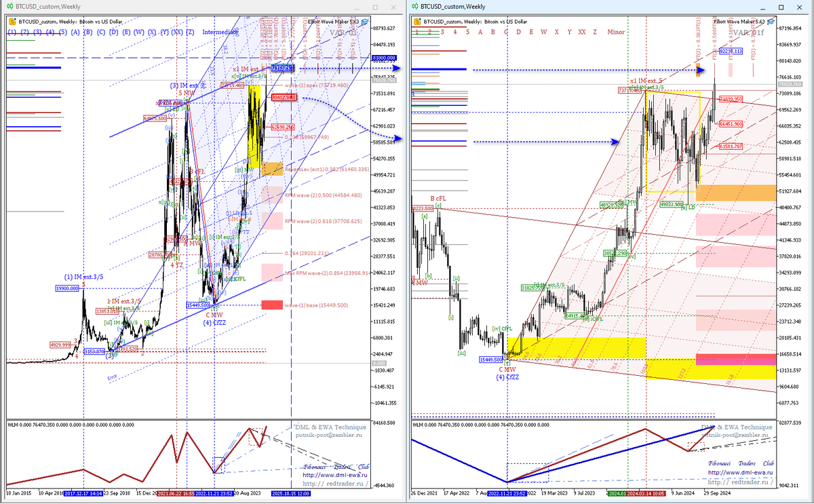Click the Intermediate wave degree label

[219, 32]
